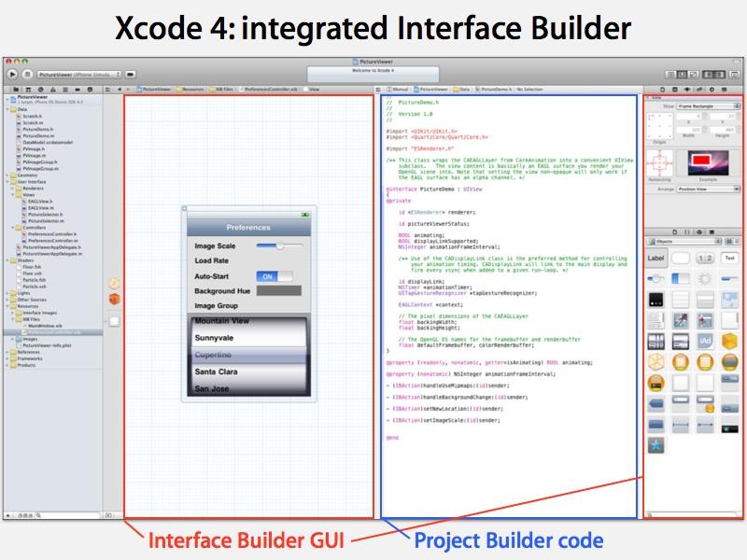Select EAGLView.h in navigator
Viewport: 747px width, 560px height.
38,202
